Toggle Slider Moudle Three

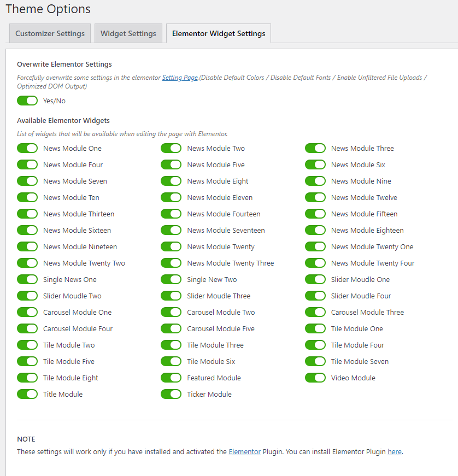click(x=171, y=296)
